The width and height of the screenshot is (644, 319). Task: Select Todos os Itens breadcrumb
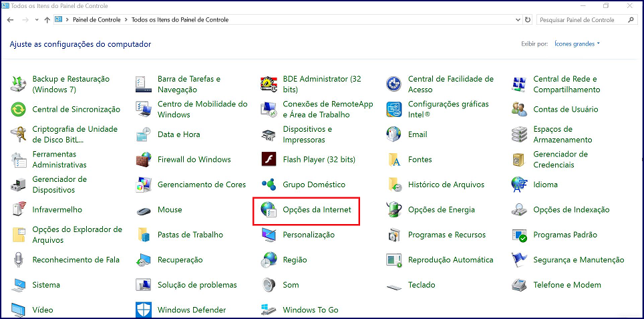point(180,20)
